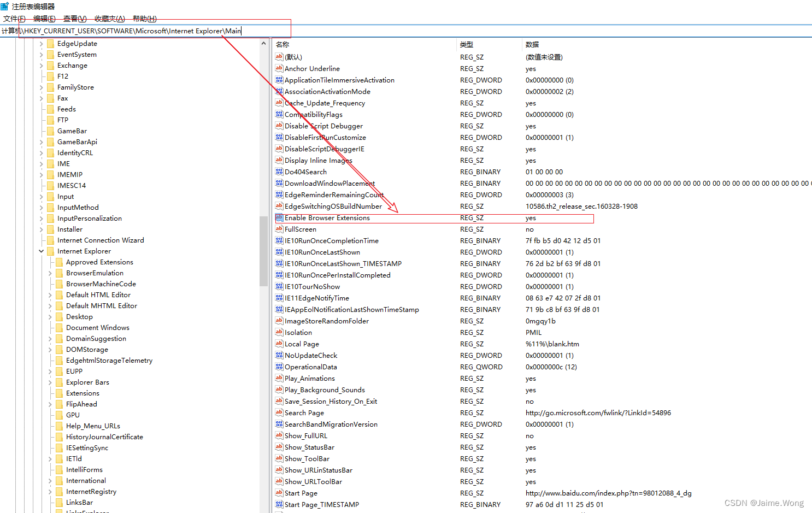Select the Internet Connection Wizard key

pos(101,240)
